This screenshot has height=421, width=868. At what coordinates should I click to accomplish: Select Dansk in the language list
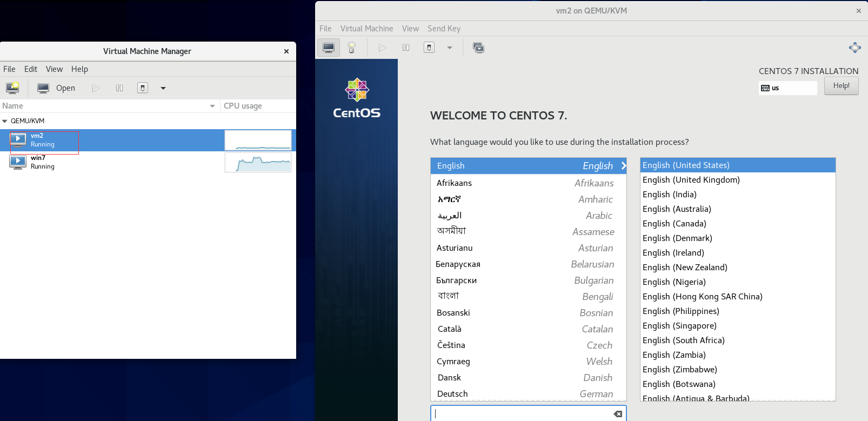coord(529,378)
